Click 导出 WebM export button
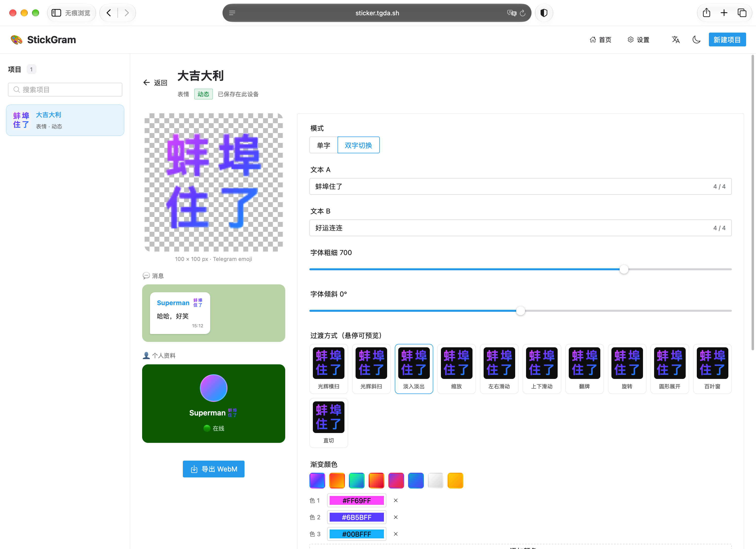 213,469
